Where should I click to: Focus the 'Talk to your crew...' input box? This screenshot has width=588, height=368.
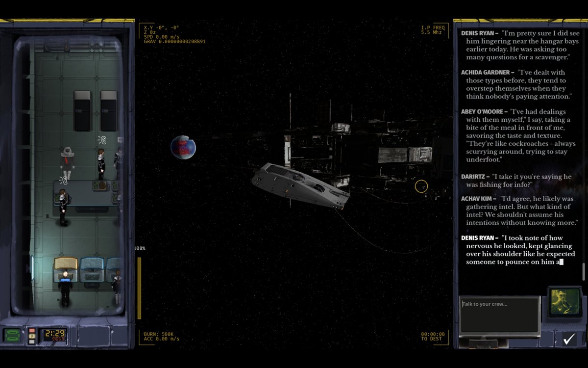[x=500, y=315]
